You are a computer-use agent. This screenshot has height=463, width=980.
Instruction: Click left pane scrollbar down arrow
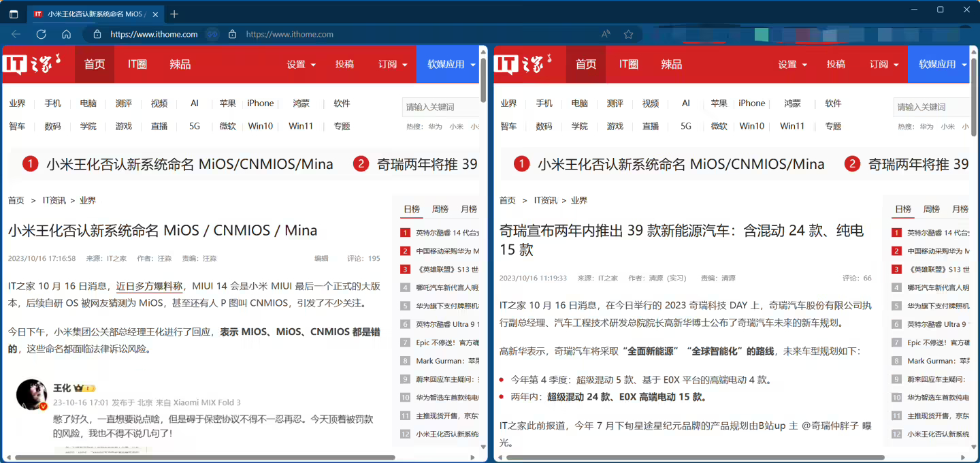pos(483,447)
